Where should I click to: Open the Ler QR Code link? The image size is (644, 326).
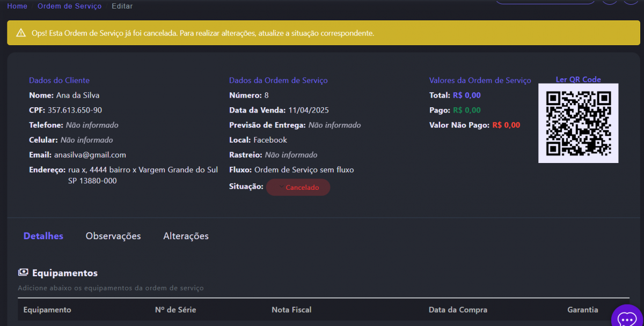click(x=578, y=80)
